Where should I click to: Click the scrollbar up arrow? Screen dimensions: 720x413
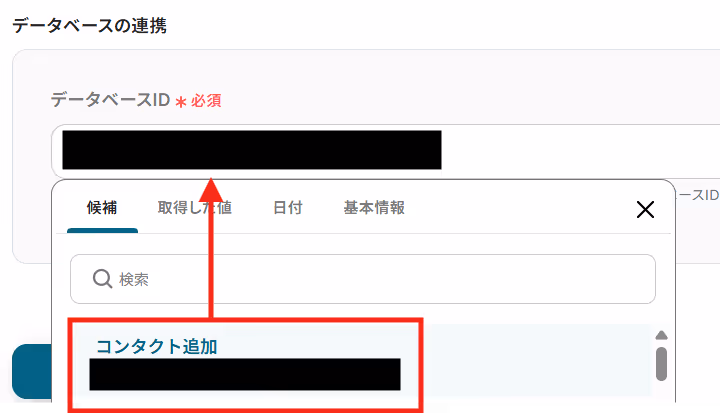pos(661,335)
